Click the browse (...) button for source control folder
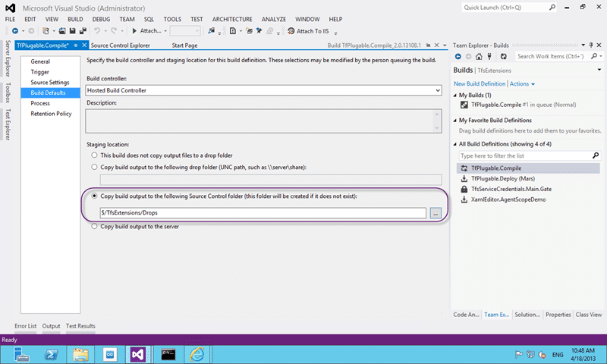 click(436, 213)
